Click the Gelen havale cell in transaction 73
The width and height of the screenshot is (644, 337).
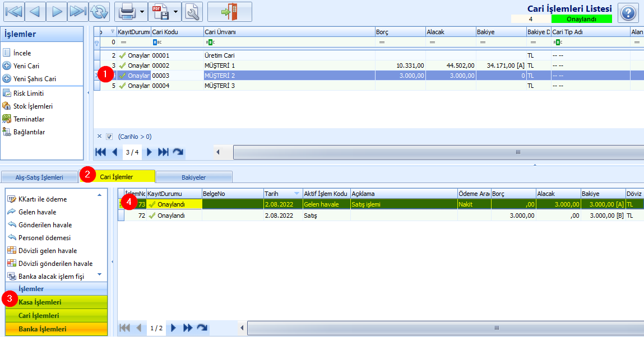click(x=327, y=204)
